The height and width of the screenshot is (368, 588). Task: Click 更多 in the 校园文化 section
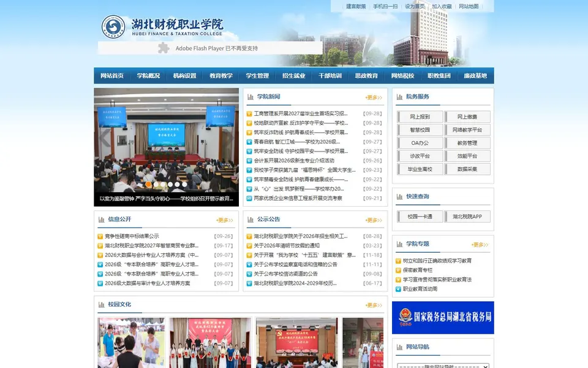(374, 305)
